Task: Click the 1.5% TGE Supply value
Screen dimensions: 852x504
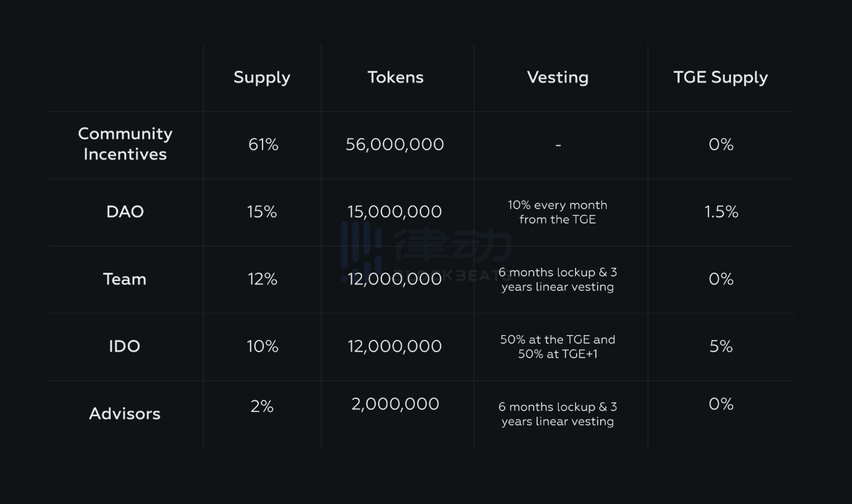Action: pyautogui.click(x=721, y=211)
